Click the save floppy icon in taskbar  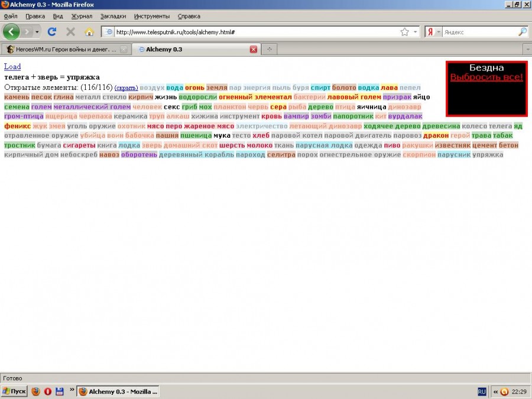(x=60, y=391)
